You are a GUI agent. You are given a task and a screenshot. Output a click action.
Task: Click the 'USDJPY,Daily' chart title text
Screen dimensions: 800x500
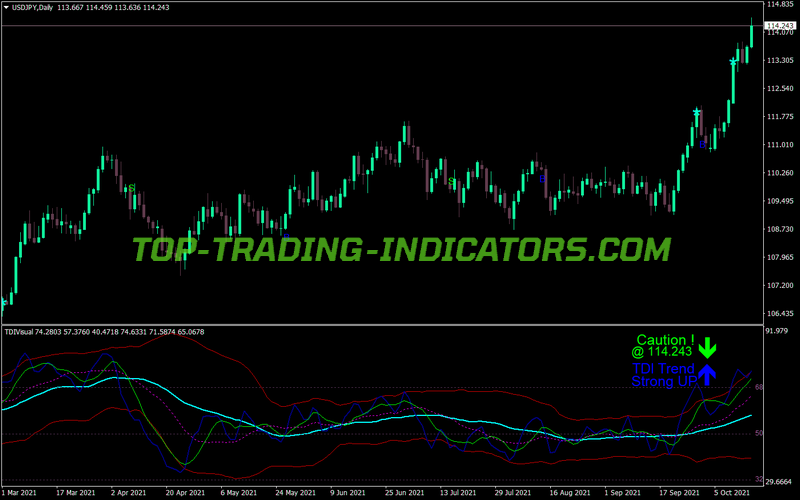tap(32, 8)
